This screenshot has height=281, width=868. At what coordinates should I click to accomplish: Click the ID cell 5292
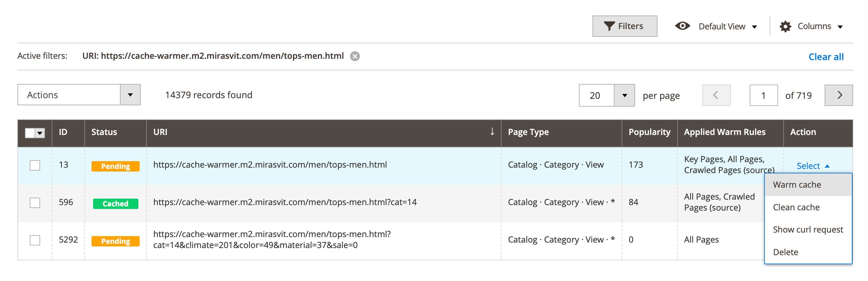[68, 239]
